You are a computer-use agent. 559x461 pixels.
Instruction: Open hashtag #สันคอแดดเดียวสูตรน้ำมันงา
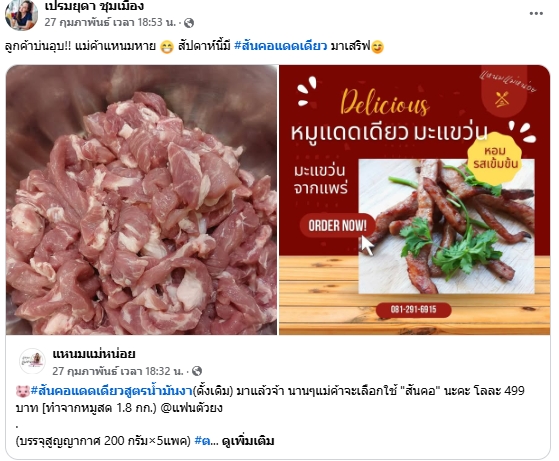[x=112, y=391]
